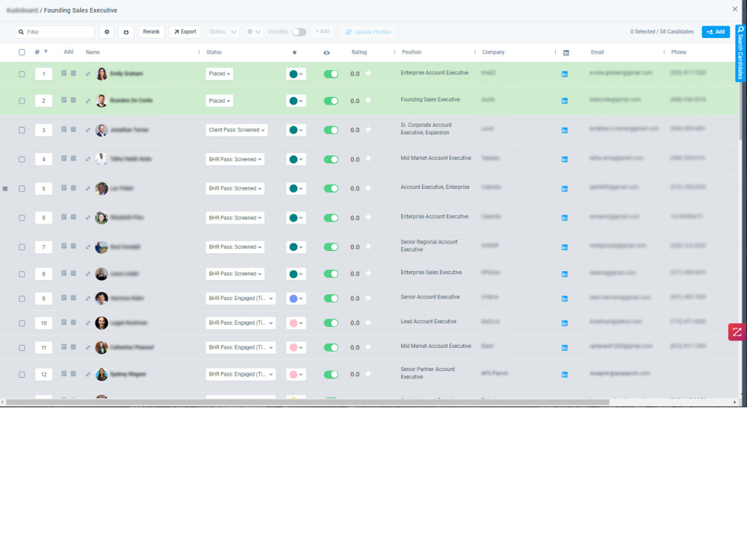
Task: Open the toolbar Status dropdown
Action: [x=223, y=32]
